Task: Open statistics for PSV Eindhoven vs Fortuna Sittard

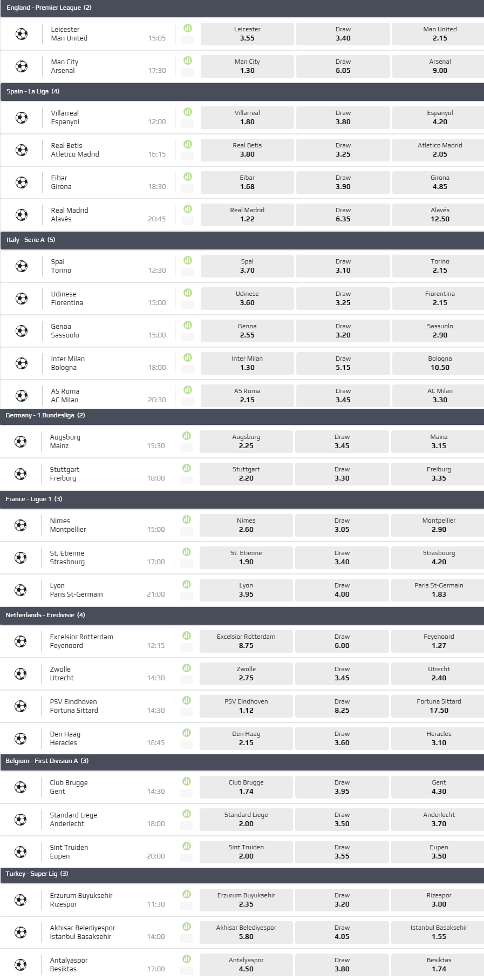Action: (187, 700)
